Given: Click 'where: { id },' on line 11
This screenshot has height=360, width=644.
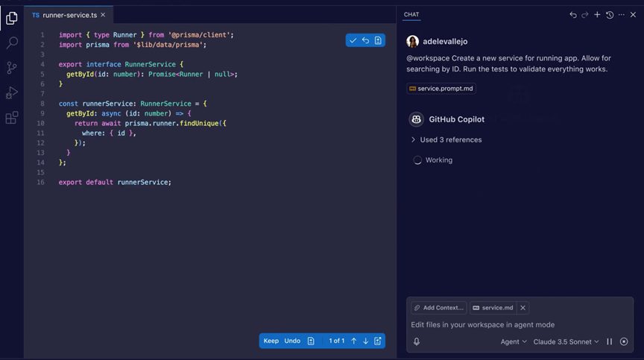Looking at the screenshot, I should click(109, 133).
